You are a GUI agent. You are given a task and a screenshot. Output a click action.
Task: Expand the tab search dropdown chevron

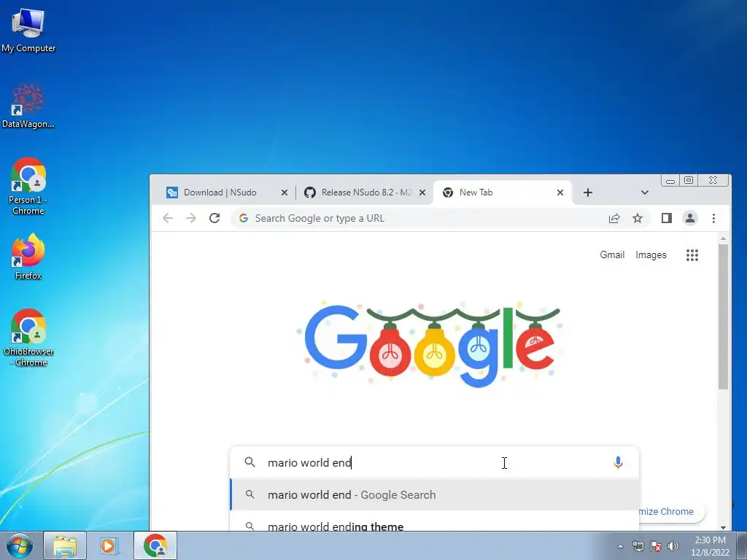(x=645, y=192)
